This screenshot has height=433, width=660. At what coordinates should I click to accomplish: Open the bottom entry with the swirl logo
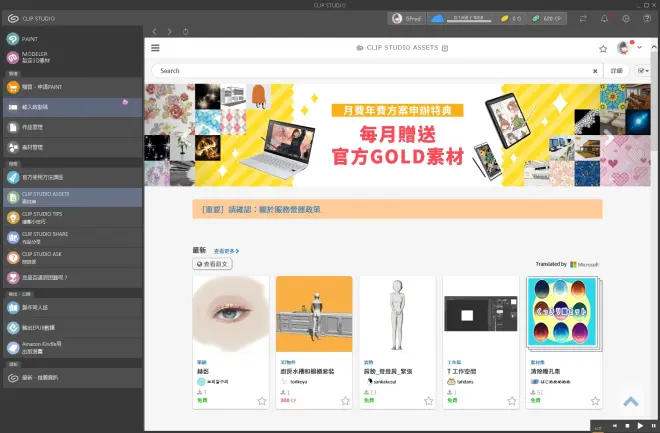72,378
